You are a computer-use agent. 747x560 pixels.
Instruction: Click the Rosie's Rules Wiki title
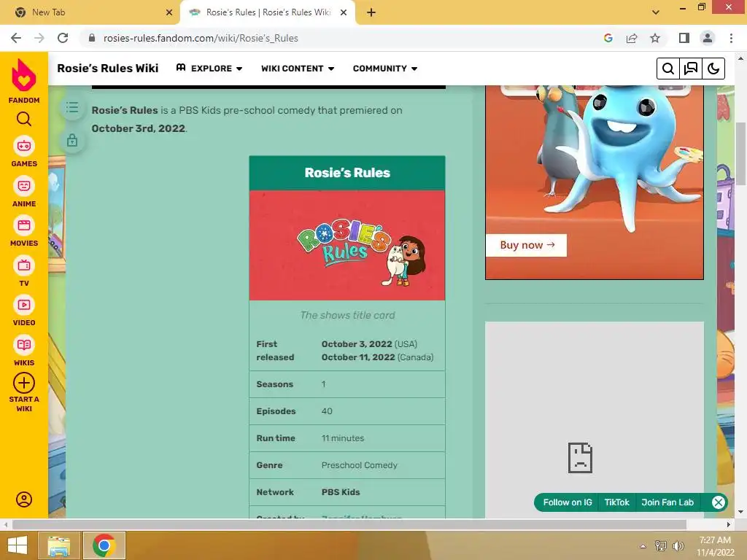[108, 69]
